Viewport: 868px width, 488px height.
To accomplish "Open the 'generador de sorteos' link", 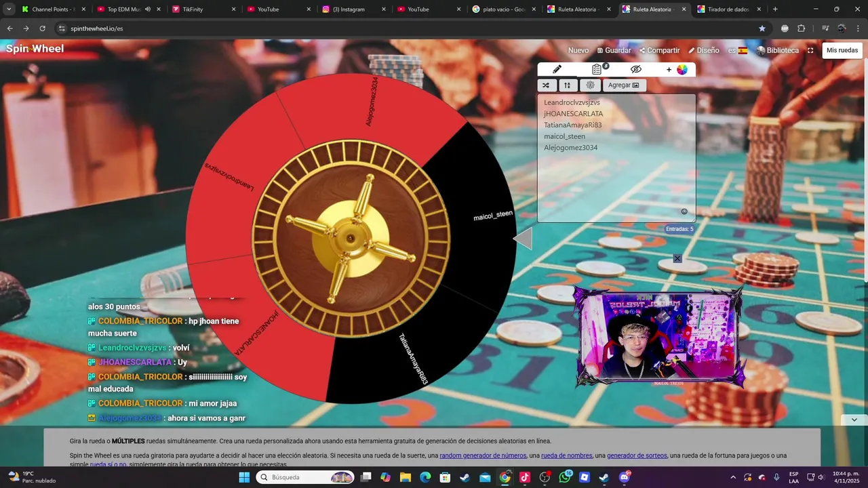I will click(637, 455).
